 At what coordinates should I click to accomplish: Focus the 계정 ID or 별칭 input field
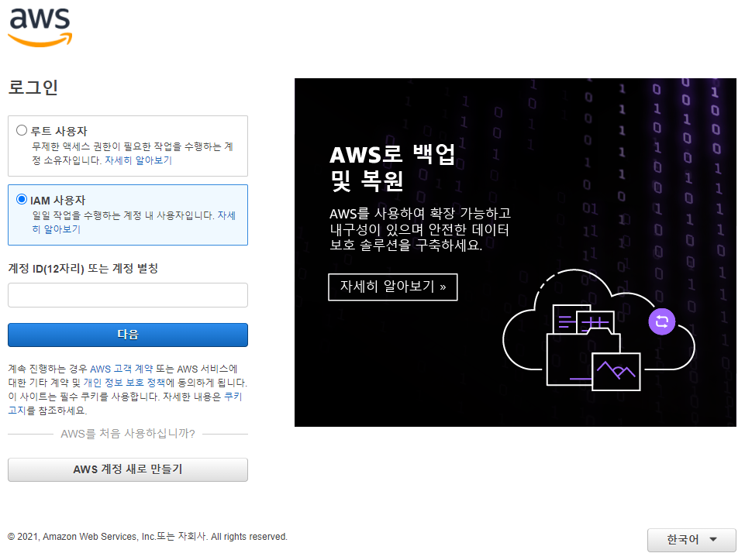pyautogui.click(x=128, y=295)
